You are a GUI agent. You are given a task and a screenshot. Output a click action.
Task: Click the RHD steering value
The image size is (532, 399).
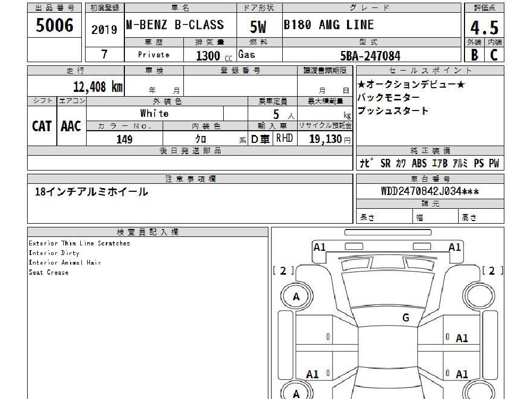(x=284, y=138)
